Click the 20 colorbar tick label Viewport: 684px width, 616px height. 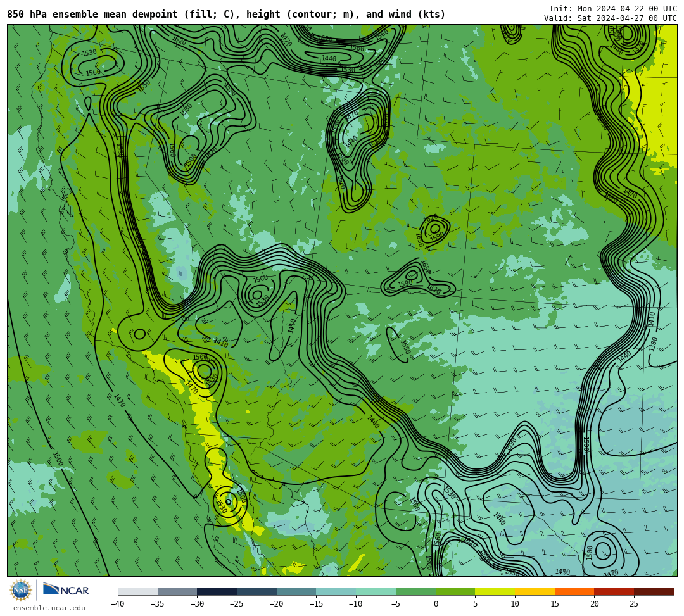(x=594, y=604)
